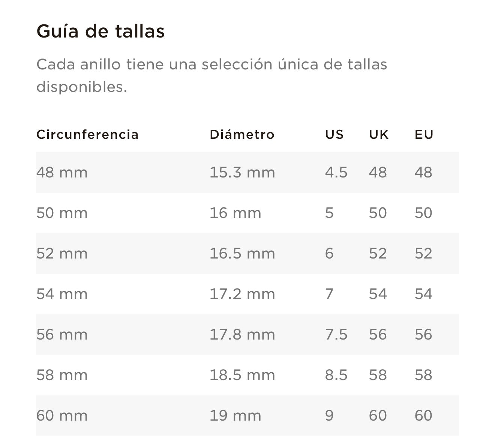
Task: Select the 58 mm circumference cell
Action: pos(62,375)
